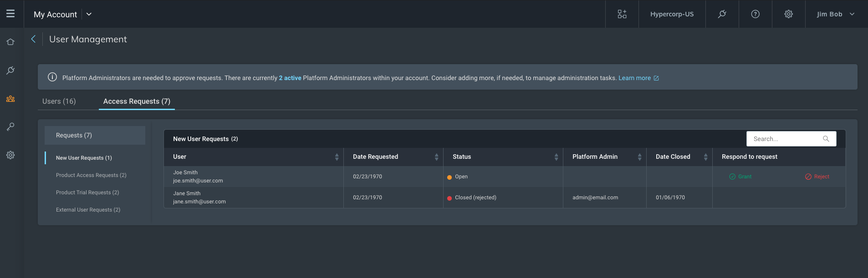Screen dimensions: 868x278
Task: Switch to the Users (16) tab
Action: pyautogui.click(x=59, y=101)
